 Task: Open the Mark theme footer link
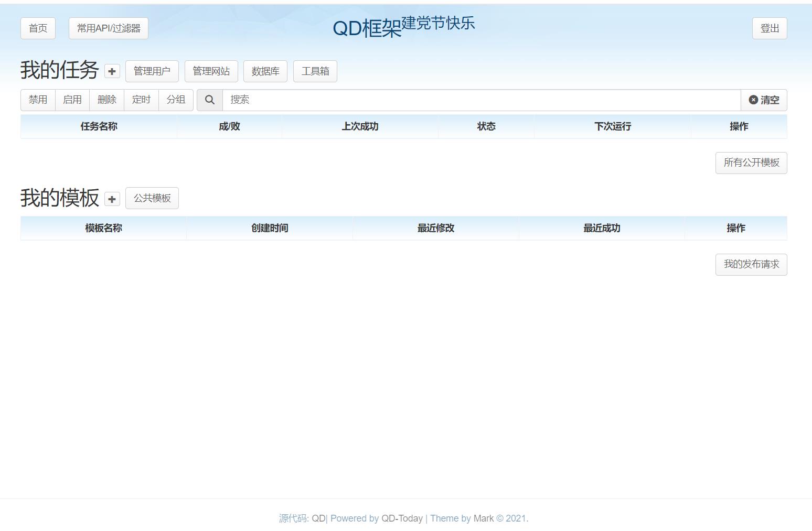[484, 518]
